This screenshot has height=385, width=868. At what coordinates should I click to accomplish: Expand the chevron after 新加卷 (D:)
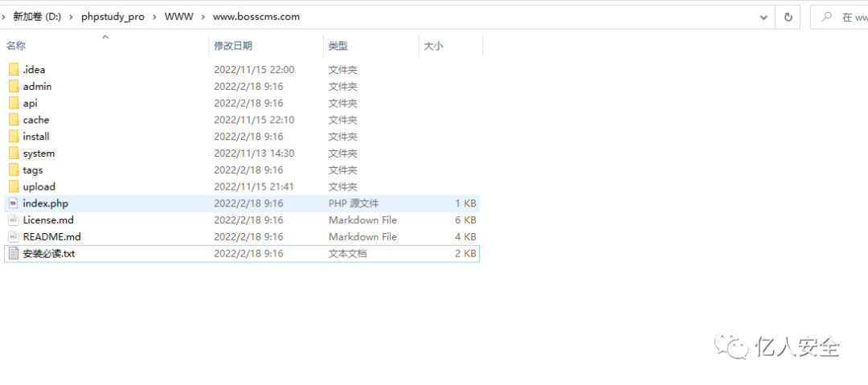pyautogui.click(x=72, y=17)
